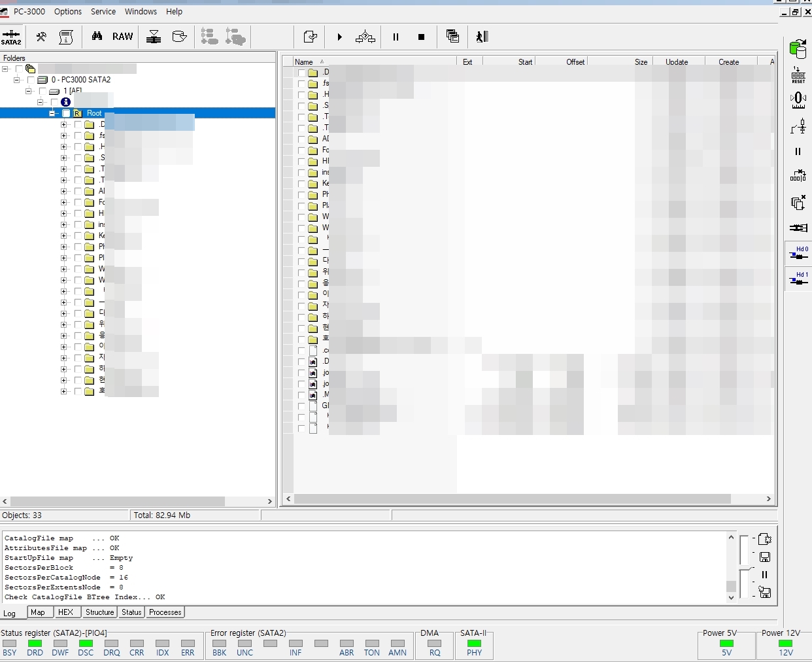Expand the first subfolder under Root
This screenshot has height=662, width=812.
pyautogui.click(x=64, y=124)
